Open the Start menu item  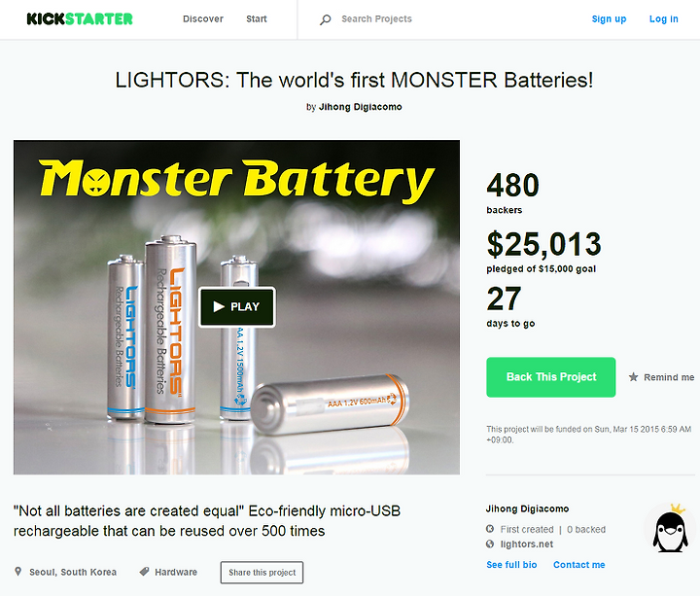tap(257, 19)
